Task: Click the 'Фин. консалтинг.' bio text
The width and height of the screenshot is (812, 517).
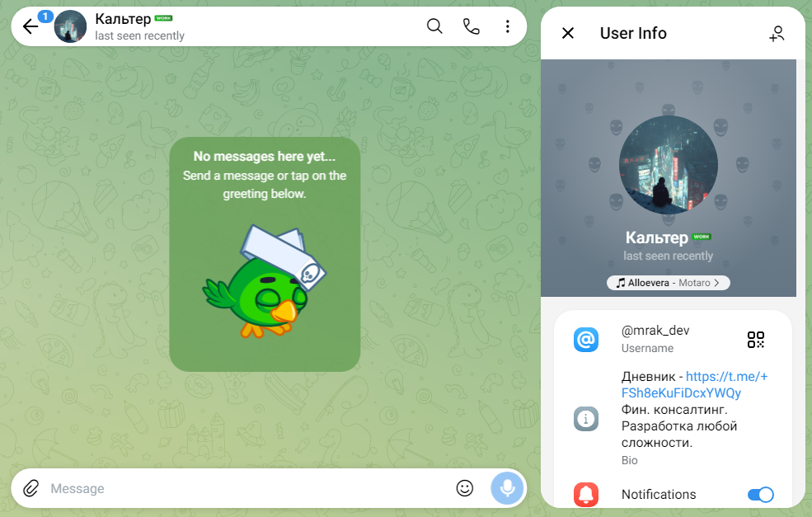Action: click(x=674, y=409)
